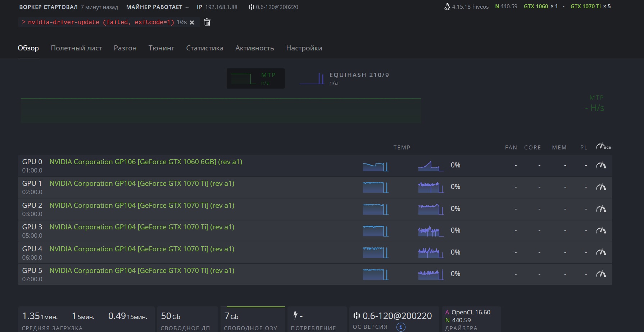Image resolution: width=644 pixels, height=332 pixels.
Task: Select the EQUIHASH 210/9 algorithm chart
Action: (345, 78)
